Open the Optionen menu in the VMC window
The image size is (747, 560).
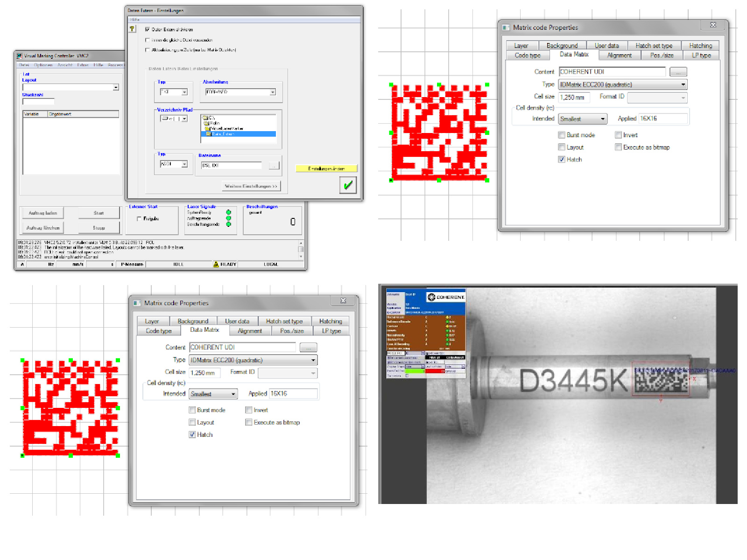coord(43,65)
